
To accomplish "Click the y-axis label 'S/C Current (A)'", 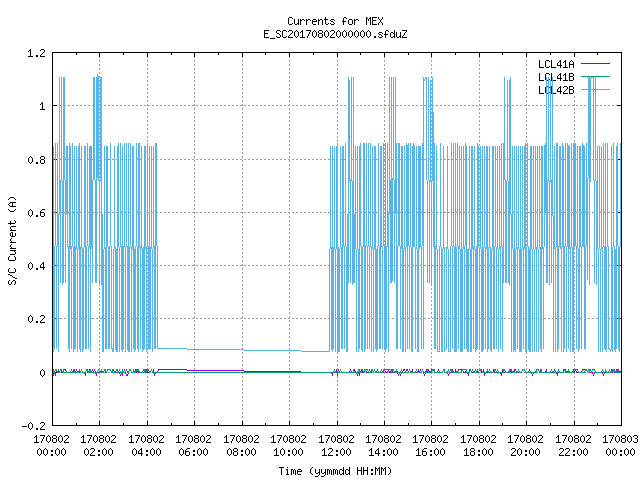I will (x=12, y=241).
